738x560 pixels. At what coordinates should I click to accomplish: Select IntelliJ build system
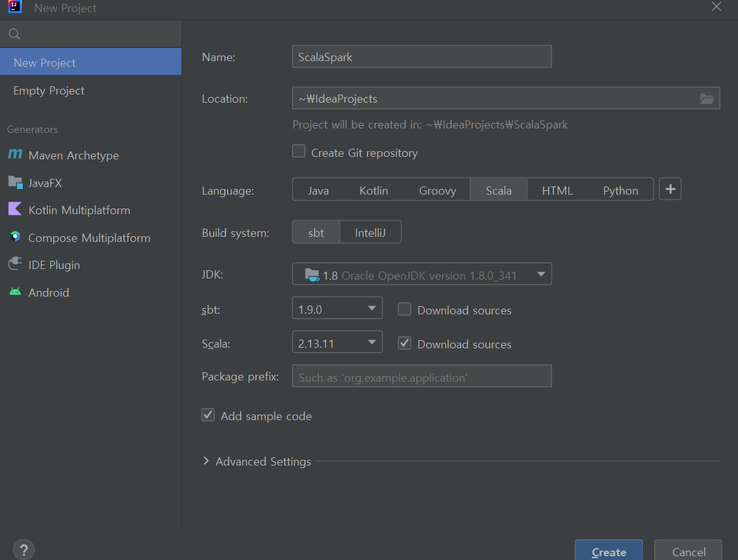click(x=371, y=232)
